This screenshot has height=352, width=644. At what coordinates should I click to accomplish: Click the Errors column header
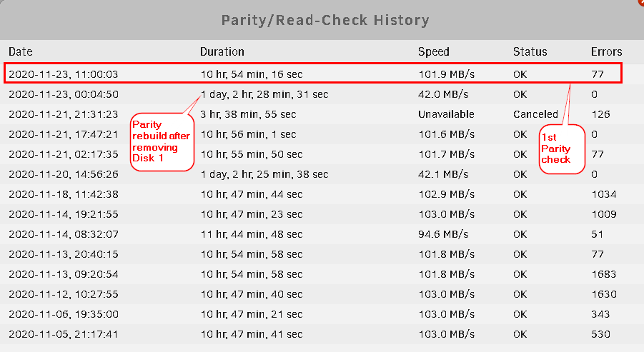tap(606, 51)
